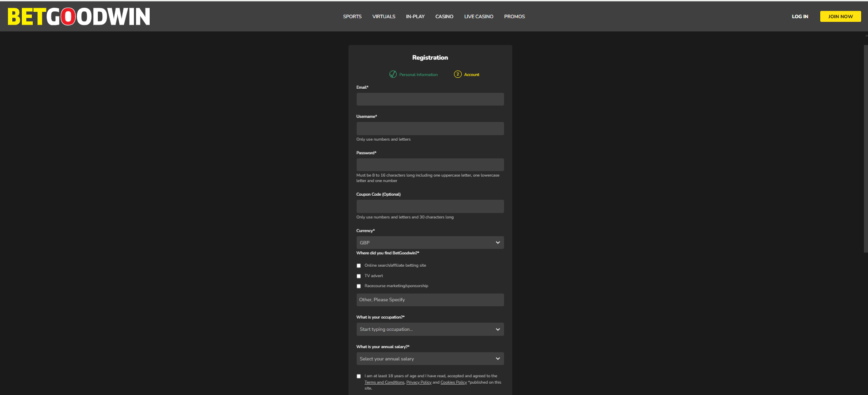Focus the Email input field
This screenshot has height=395, width=868.
[430, 99]
